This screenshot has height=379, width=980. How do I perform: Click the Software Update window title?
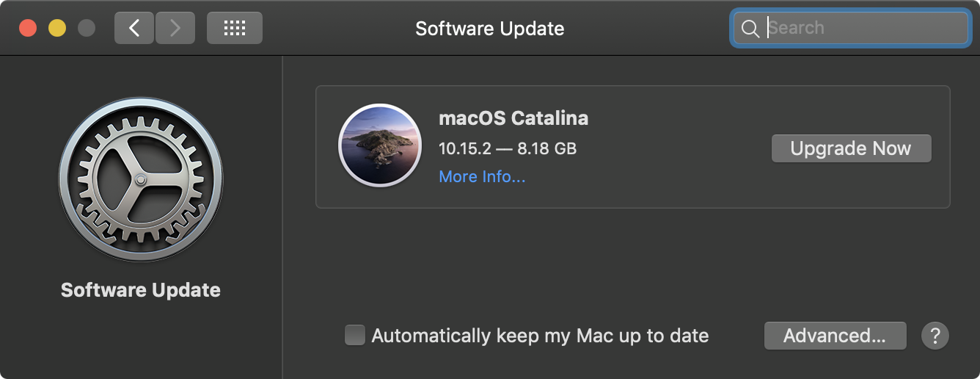[489, 29]
